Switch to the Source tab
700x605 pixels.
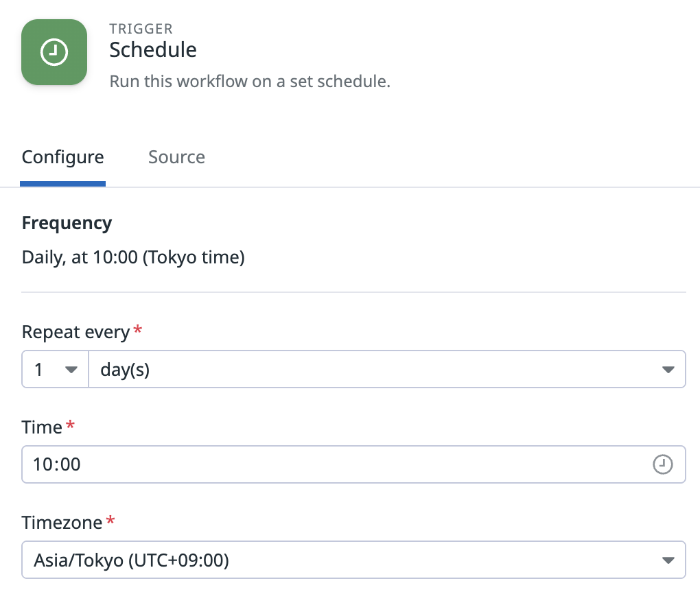(176, 157)
